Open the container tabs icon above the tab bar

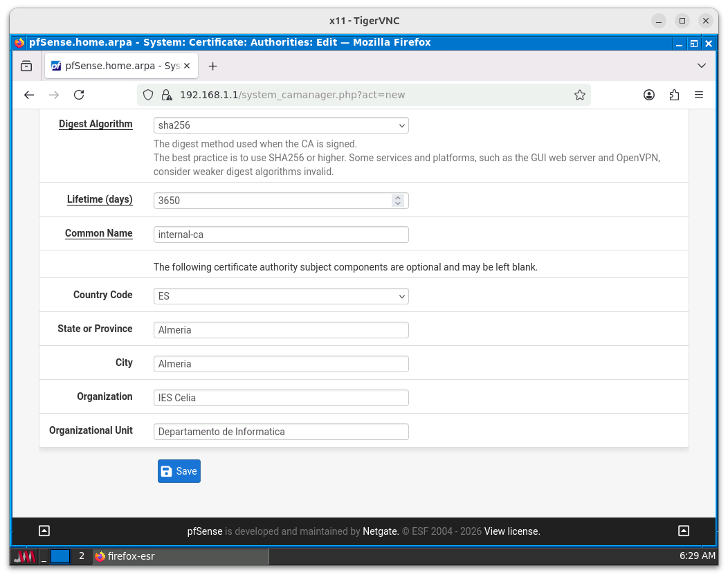26,66
